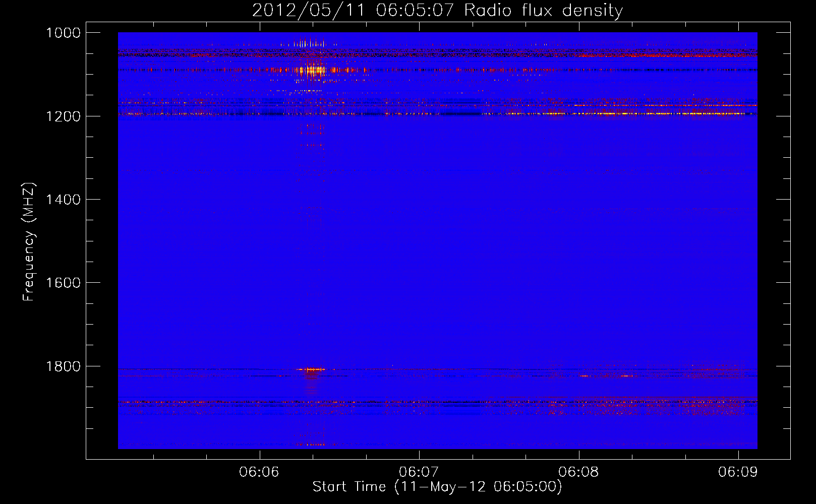Click the 1400 frequency tick label

pos(63,200)
